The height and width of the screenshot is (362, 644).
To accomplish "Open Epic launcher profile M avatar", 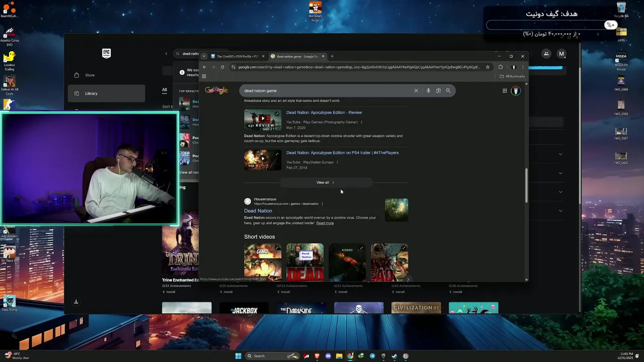I will click(x=561, y=54).
